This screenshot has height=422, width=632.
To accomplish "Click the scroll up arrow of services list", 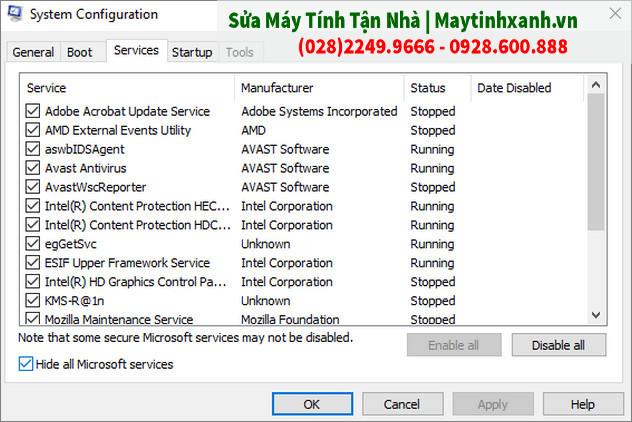I will coord(596,85).
